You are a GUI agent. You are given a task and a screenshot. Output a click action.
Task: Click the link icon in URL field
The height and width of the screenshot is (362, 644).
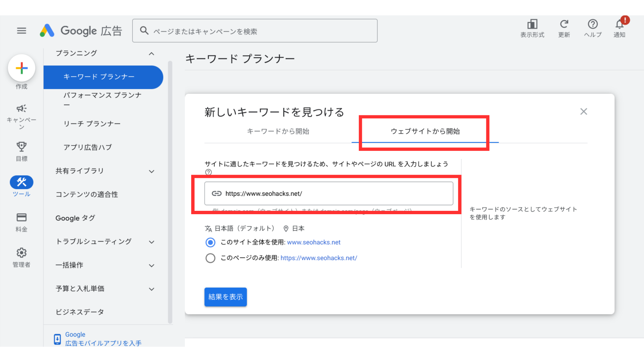tap(217, 193)
